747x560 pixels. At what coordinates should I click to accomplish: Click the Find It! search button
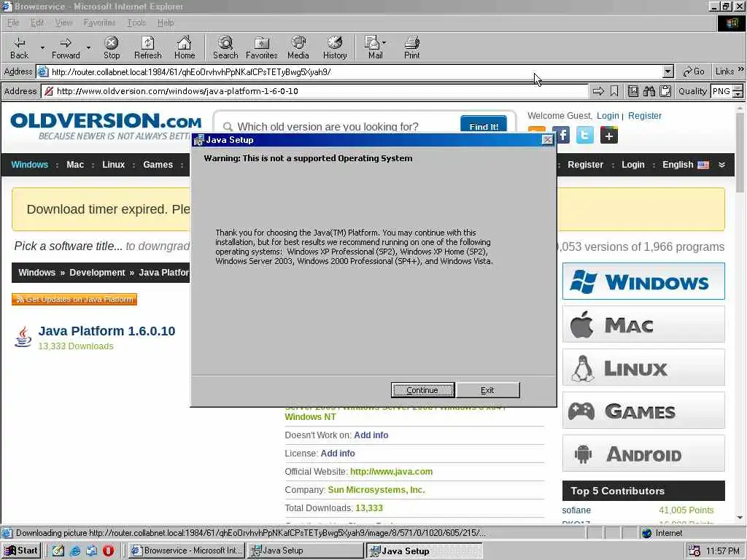click(x=484, y=125)
